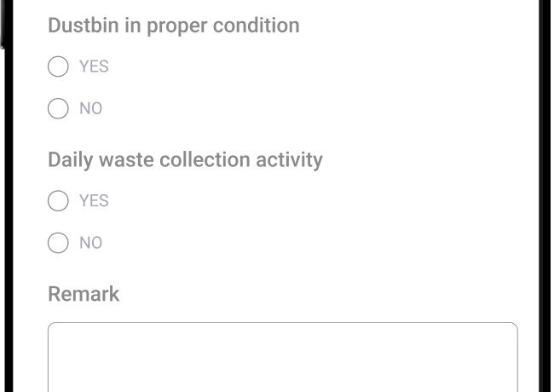Click the NO label under Daily waste collection
554x392 pixels.
(x=90, y=243)
